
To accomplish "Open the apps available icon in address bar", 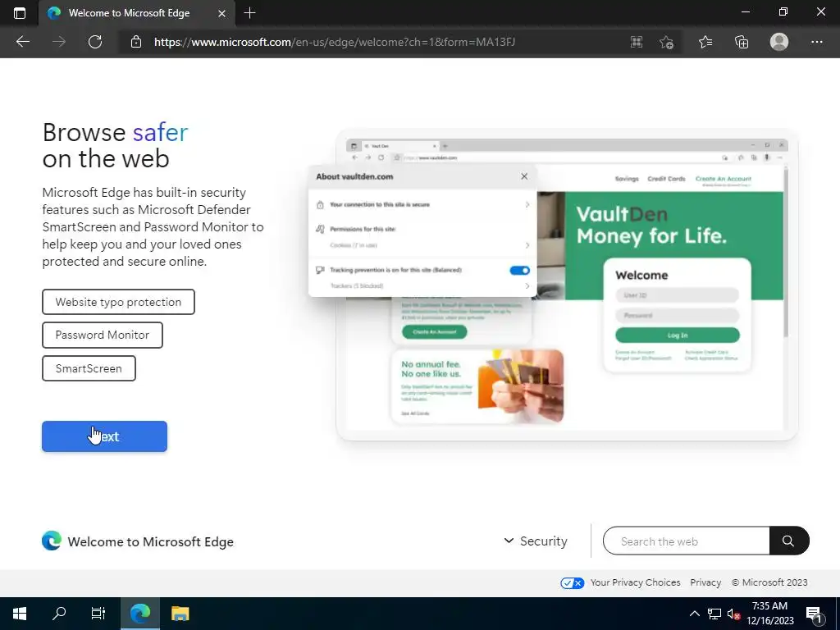I will 637,42.
